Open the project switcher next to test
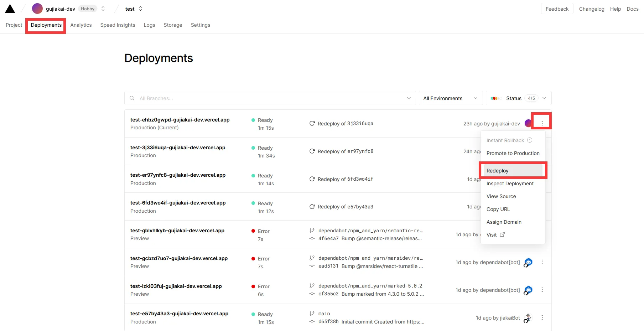 click(140, 9)
